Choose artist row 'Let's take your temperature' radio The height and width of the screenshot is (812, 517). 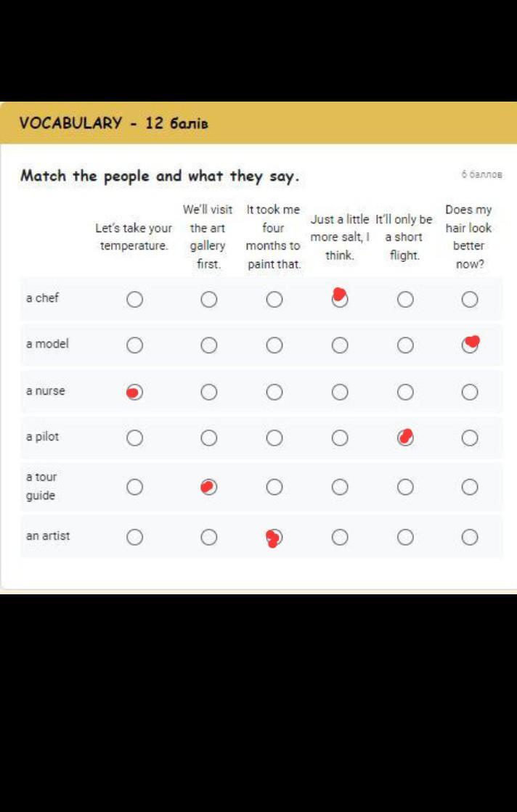coord(134,538)
